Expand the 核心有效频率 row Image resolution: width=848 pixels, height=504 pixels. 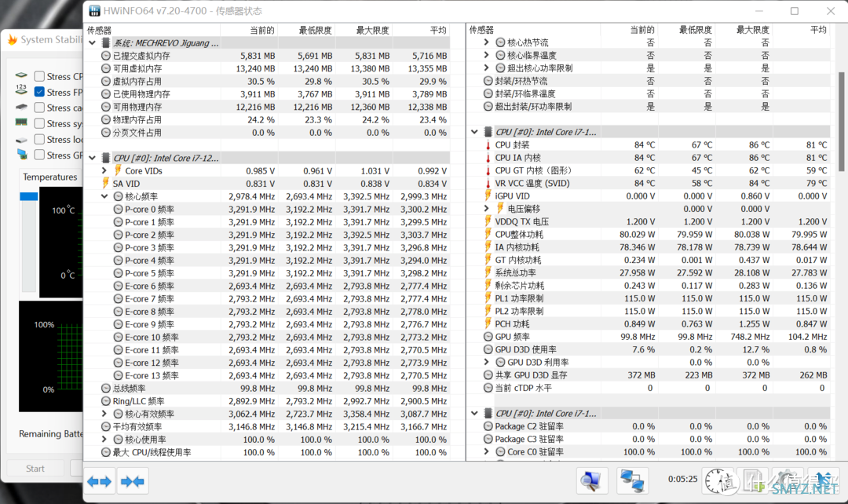104,414
